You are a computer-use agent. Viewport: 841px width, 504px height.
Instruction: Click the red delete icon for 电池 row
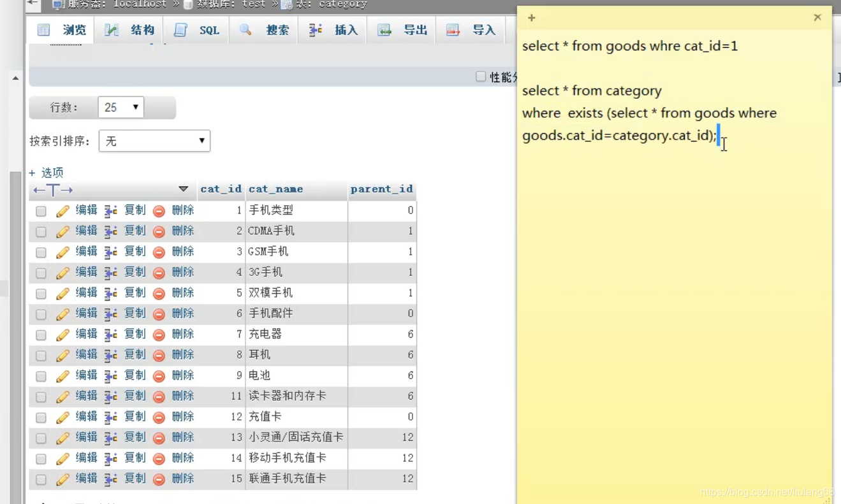pyautogui.click(x=159, y=376)
